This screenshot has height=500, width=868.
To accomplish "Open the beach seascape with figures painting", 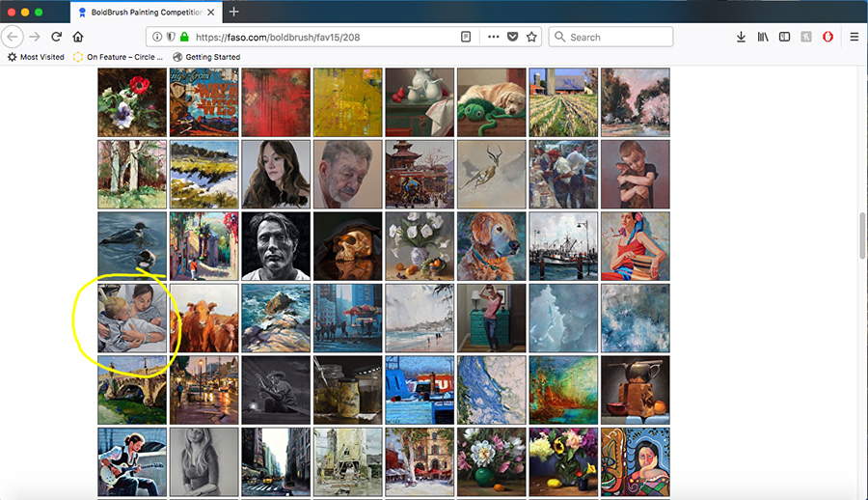I will click(x=420, y=319).
